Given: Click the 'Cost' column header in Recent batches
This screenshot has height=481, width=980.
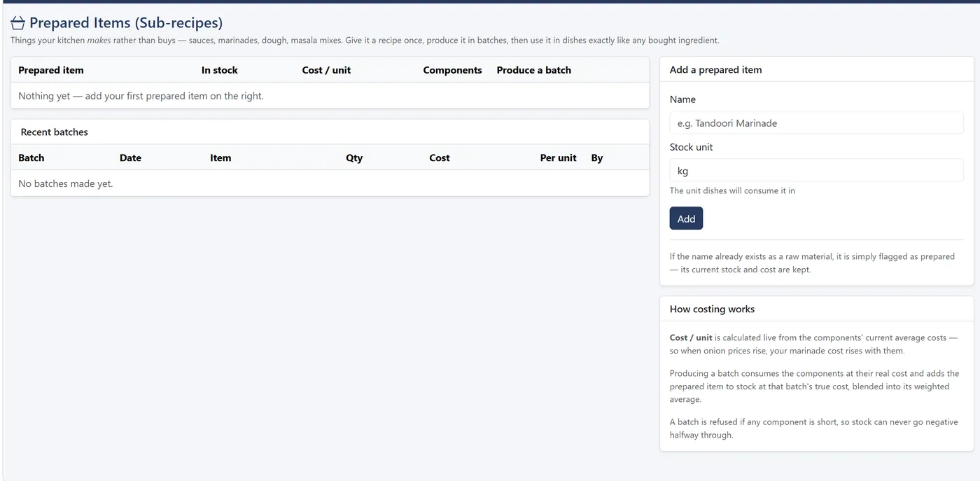Looking at the screenshot, I should pos(440,158).
